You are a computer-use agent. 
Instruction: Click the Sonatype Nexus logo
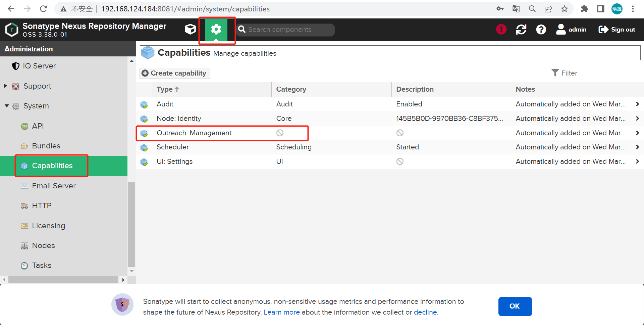[x=12, y=30]
